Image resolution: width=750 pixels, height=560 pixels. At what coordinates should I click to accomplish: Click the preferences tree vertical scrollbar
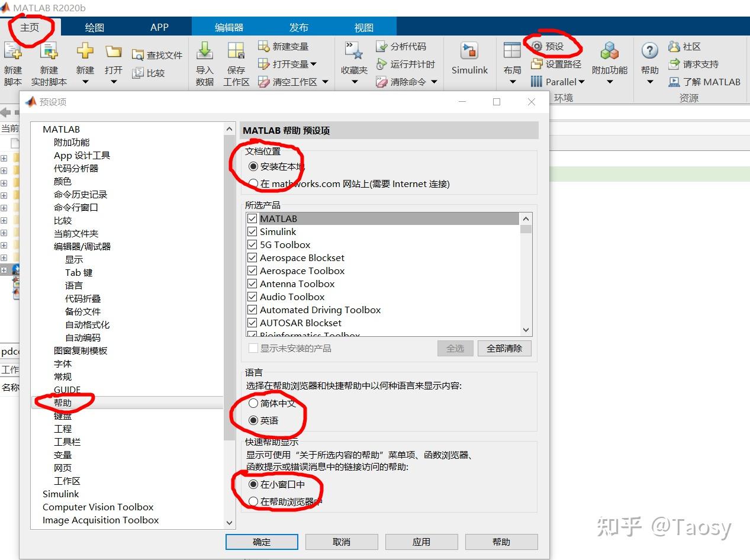230,287
